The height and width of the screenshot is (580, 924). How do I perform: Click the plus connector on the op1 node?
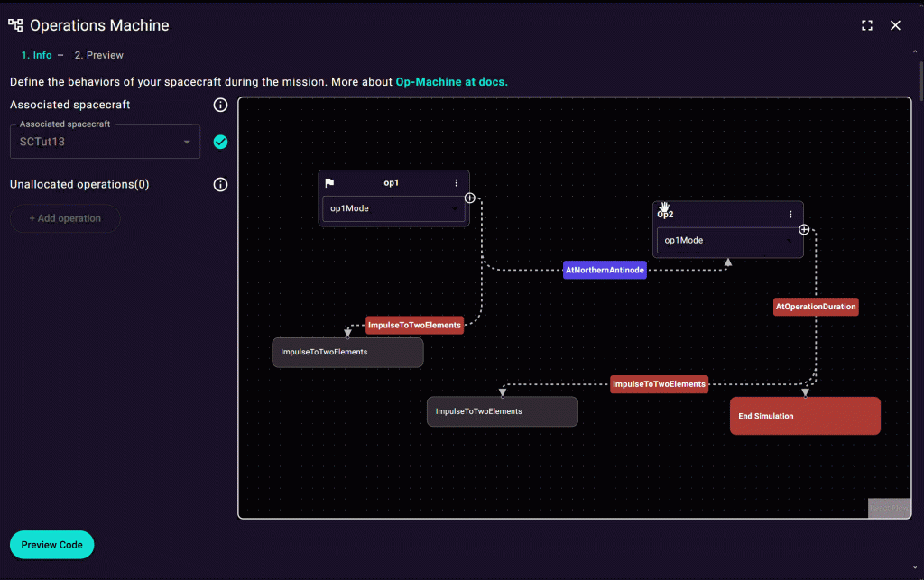470,198
